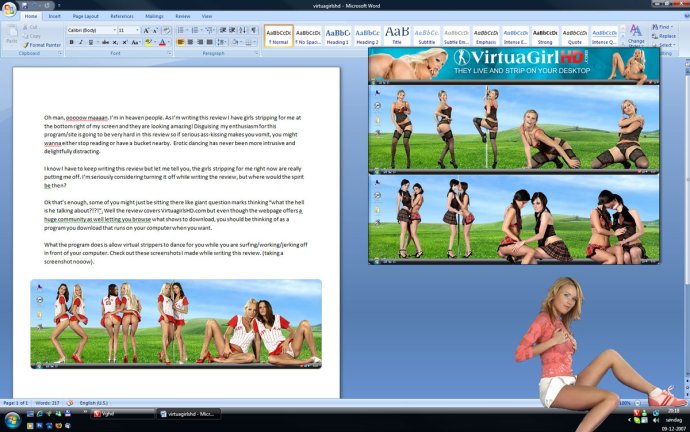
Task: Click the Format Painter button
Action: click(x=42, y=45)
